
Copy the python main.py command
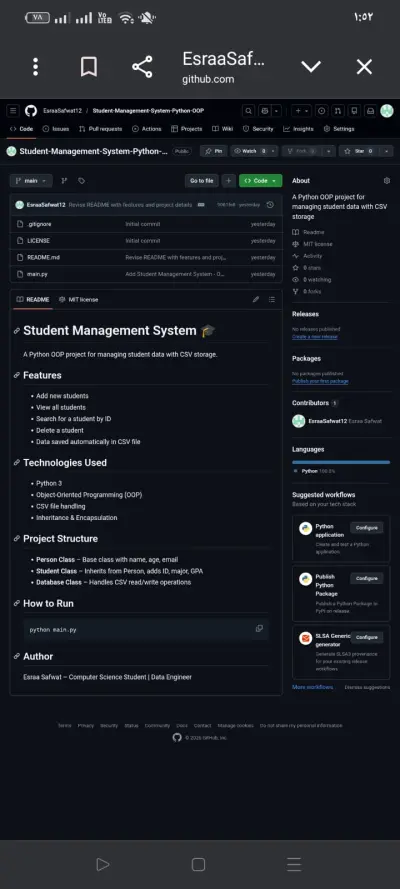pyautogui.click(x=259, y=628)
